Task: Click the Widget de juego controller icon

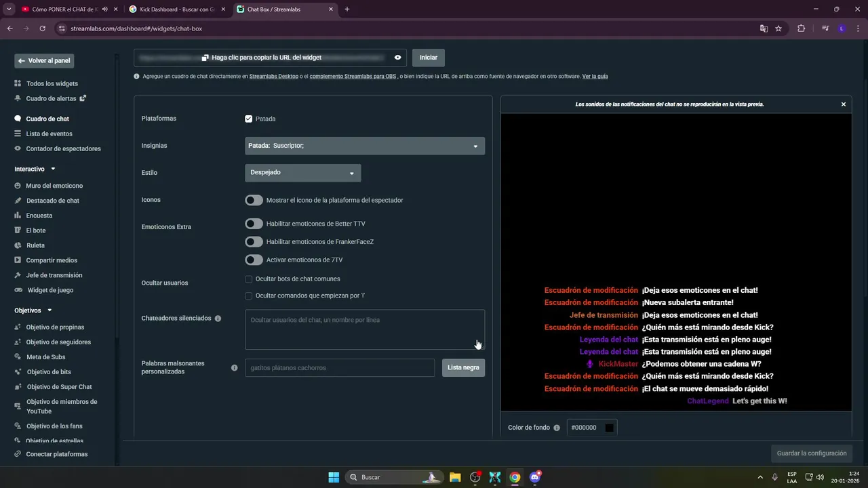Action: [18, 290]
